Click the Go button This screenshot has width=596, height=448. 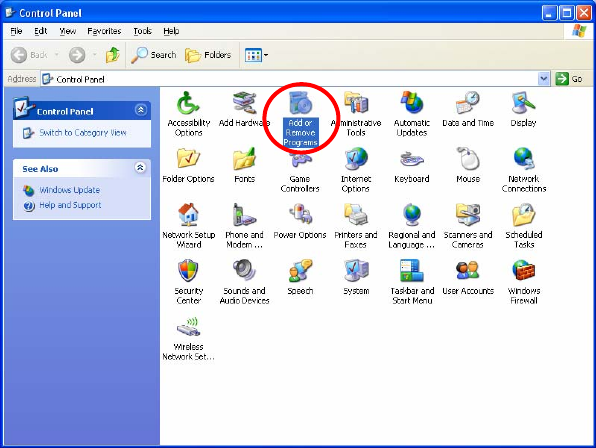point(569,79)
